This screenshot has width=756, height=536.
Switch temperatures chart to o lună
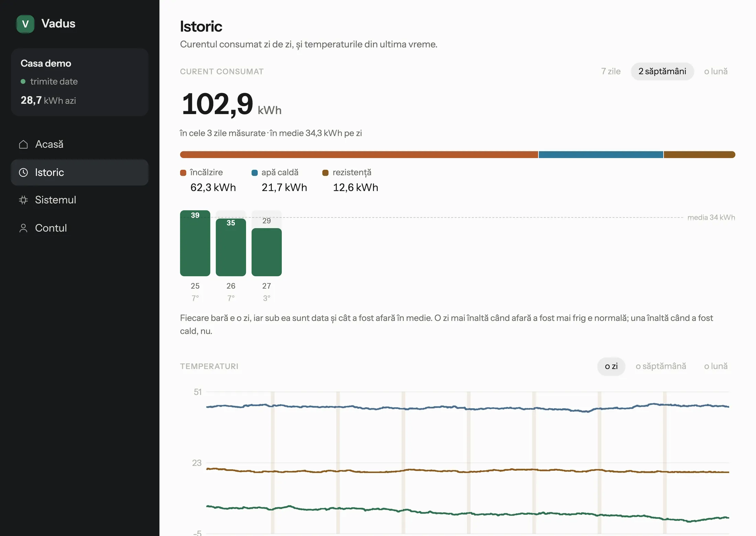[x=716, y=366]
